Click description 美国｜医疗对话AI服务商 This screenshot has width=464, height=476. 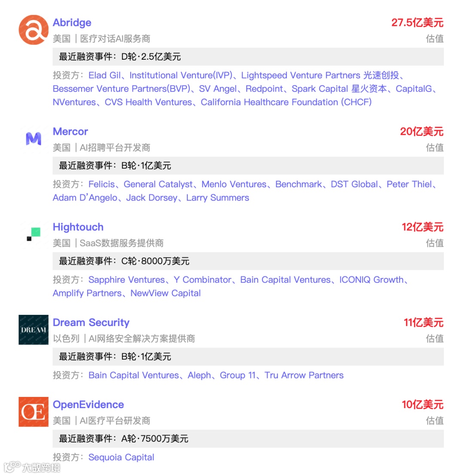[101, 39]
